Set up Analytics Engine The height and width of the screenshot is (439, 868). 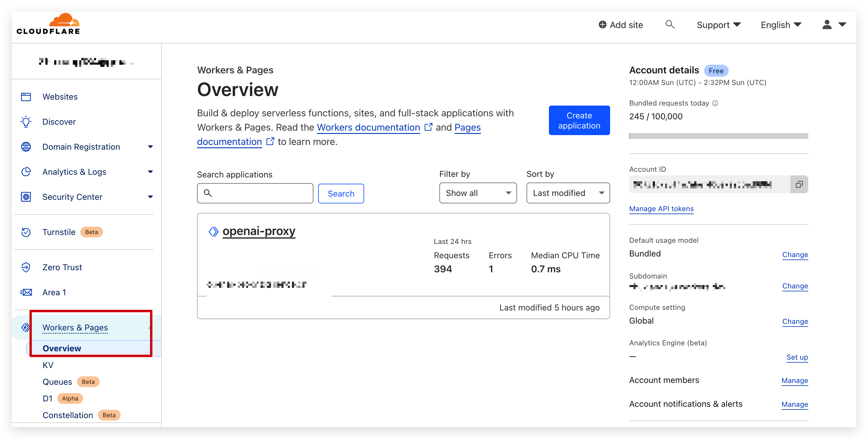tap(797, 358)
